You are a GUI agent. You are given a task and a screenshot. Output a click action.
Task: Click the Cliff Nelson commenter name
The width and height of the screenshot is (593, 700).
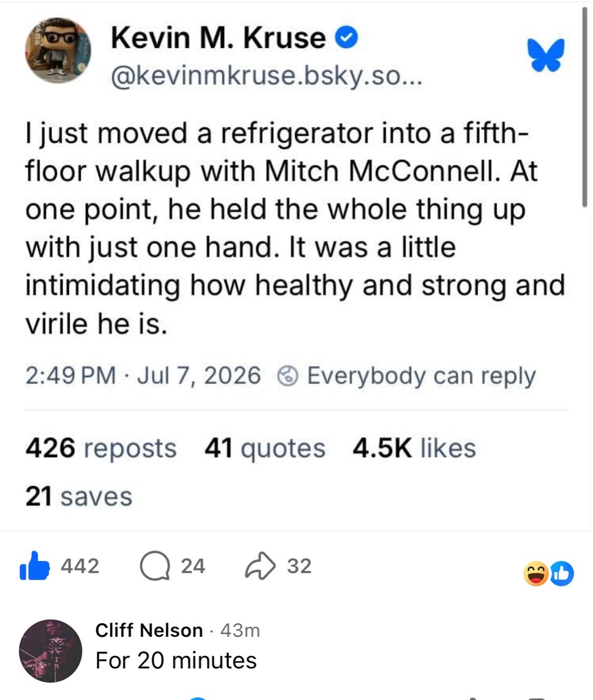coord(149,630)
